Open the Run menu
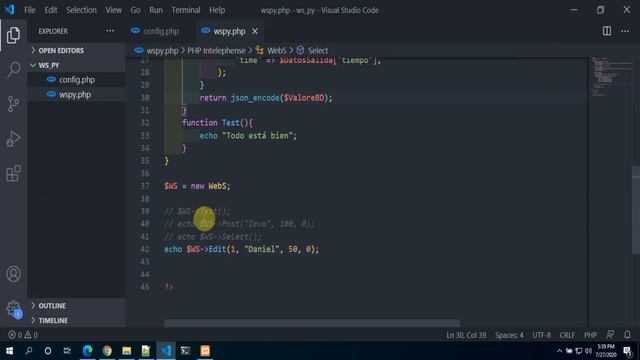Image resolution: width=640 pixels, height=360 pixels. point(156,10)
